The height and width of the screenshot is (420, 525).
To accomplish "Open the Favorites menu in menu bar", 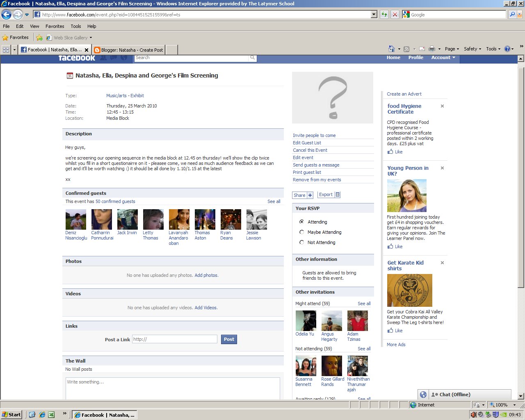I will point(55,26).
